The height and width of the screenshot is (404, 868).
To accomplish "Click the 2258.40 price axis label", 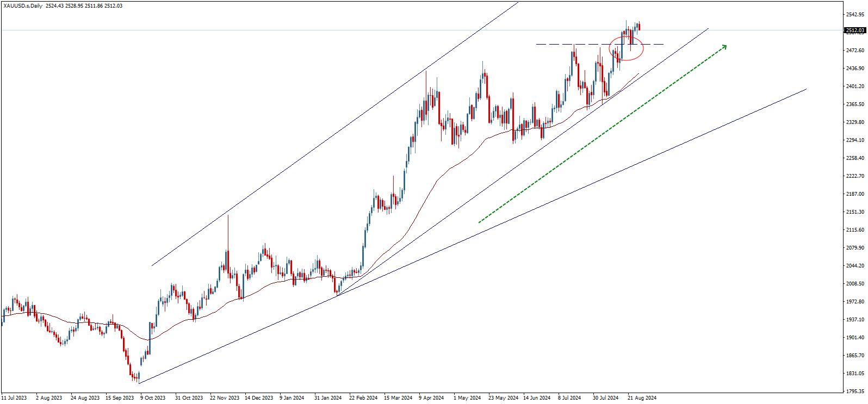I will pos(855,158).
